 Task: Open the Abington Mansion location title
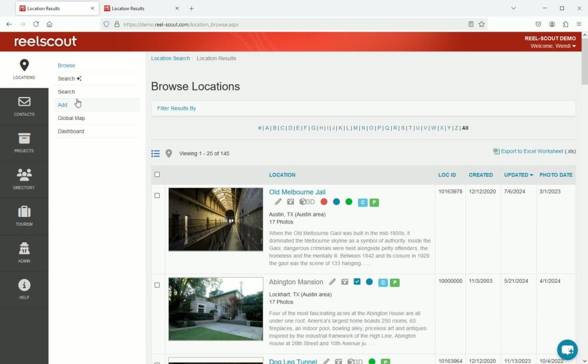point(296,282)
